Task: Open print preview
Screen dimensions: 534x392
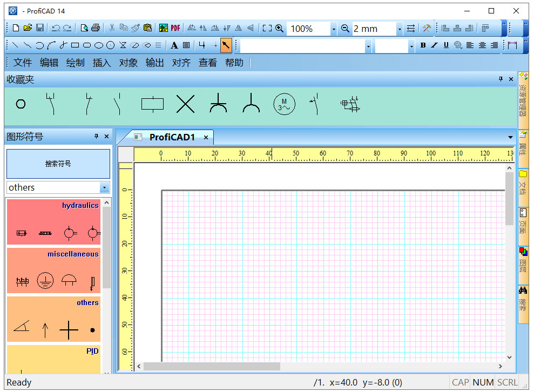Action: tap(84, 28)
